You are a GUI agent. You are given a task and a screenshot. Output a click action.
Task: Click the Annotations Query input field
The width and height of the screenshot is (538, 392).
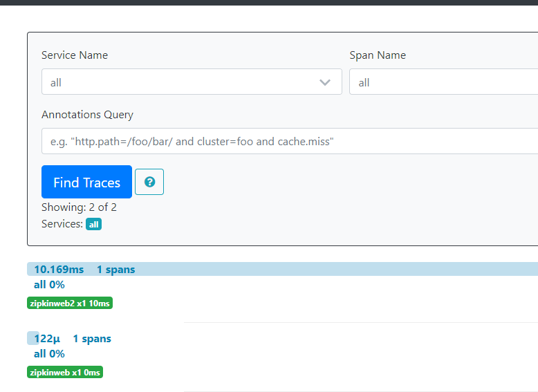click(x=290, y=141)
